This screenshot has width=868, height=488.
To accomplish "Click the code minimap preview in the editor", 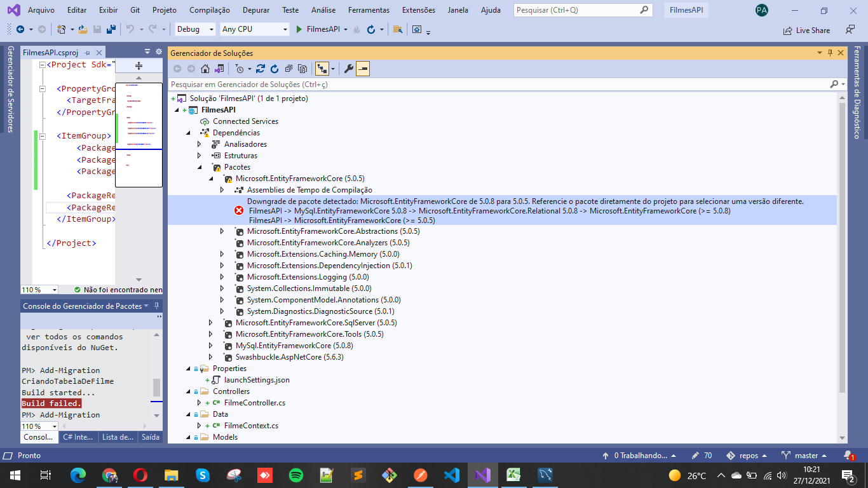I will click(139, 135).
